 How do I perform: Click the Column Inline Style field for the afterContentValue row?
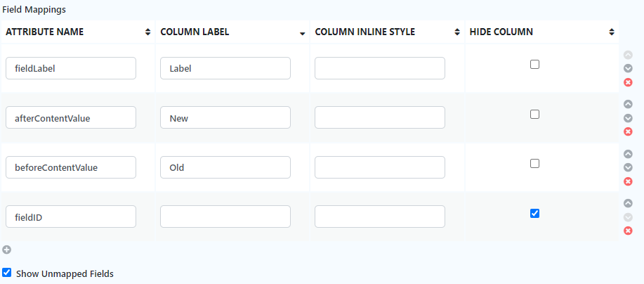coord(380,117)
